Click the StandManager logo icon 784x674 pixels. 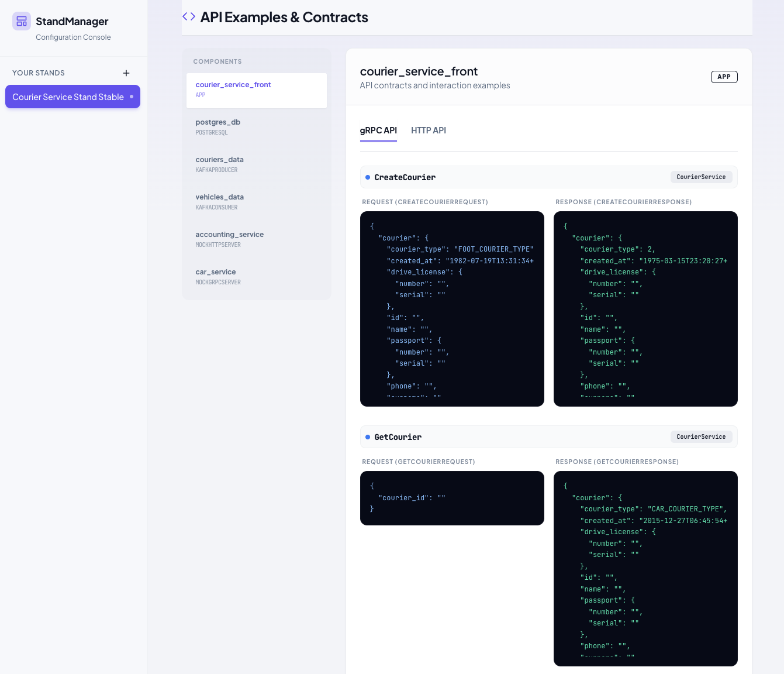pyautogui.click(x=21, y=21)
